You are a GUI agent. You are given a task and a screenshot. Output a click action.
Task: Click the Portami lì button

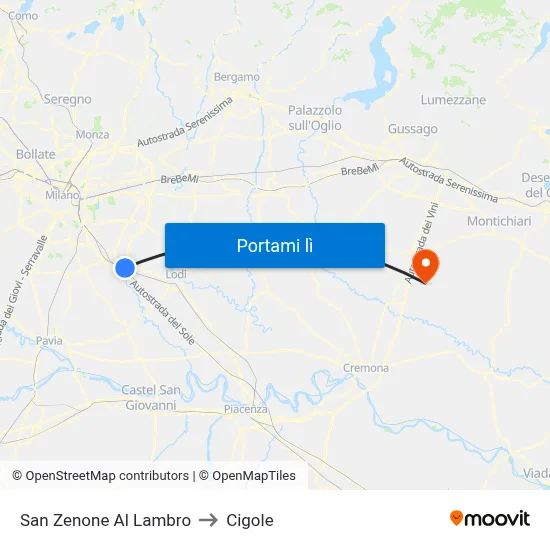pos(275,246)
